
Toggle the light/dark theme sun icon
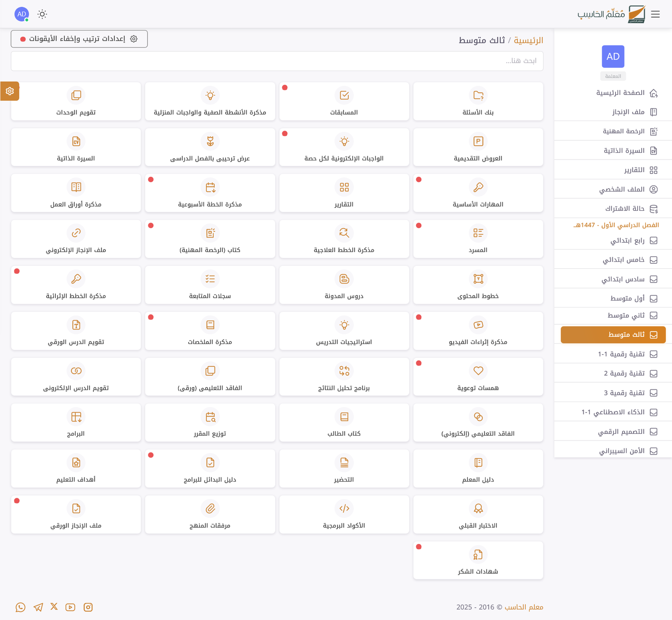pos(42,14)
